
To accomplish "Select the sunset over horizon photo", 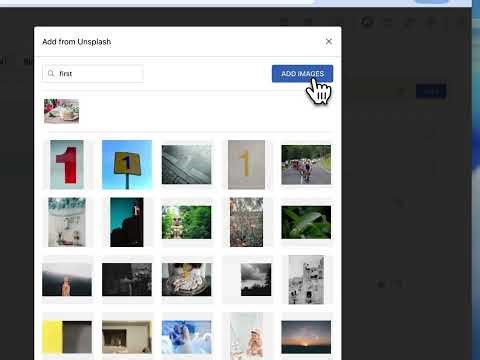I will pos(306,337).
